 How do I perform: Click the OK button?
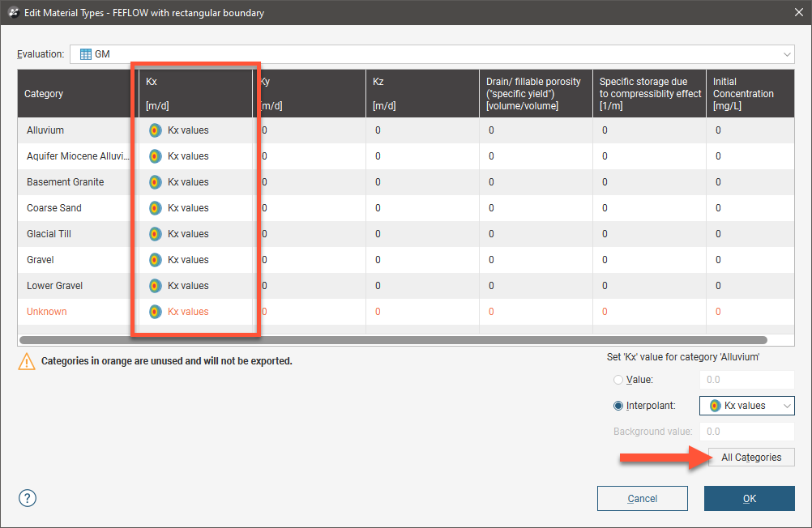749,499
